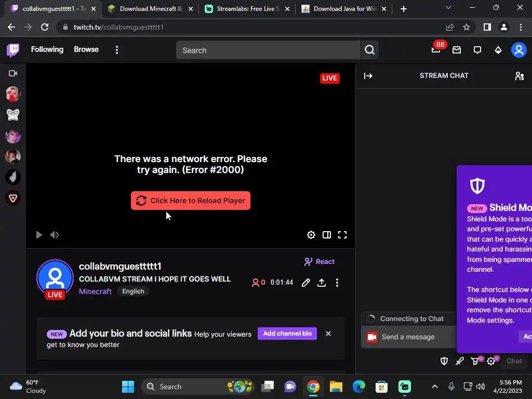Open the black circular logo followed channel

(13, 177)
